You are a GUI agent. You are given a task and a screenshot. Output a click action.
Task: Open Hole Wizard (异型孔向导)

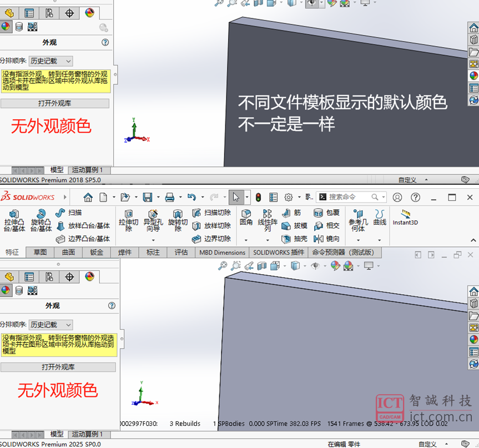[x=153, y=220]
